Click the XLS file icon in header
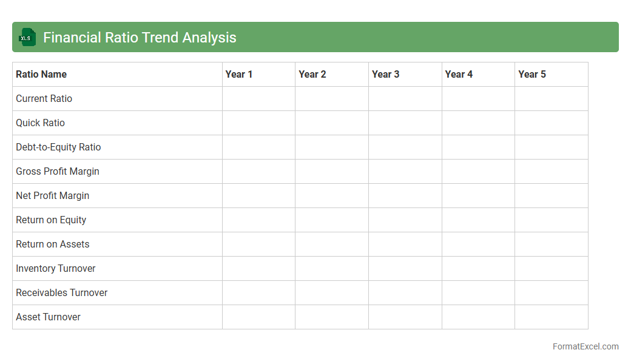 (27, 37)
